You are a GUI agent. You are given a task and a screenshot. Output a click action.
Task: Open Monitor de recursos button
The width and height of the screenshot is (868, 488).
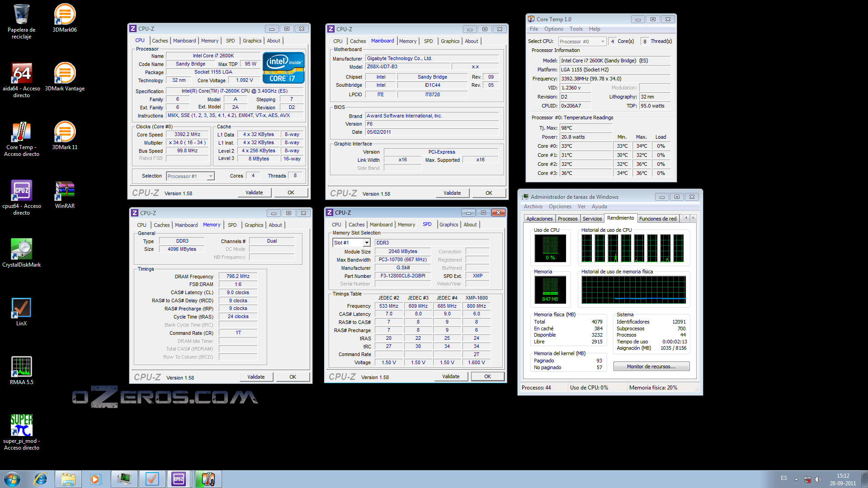coord(651,366)
